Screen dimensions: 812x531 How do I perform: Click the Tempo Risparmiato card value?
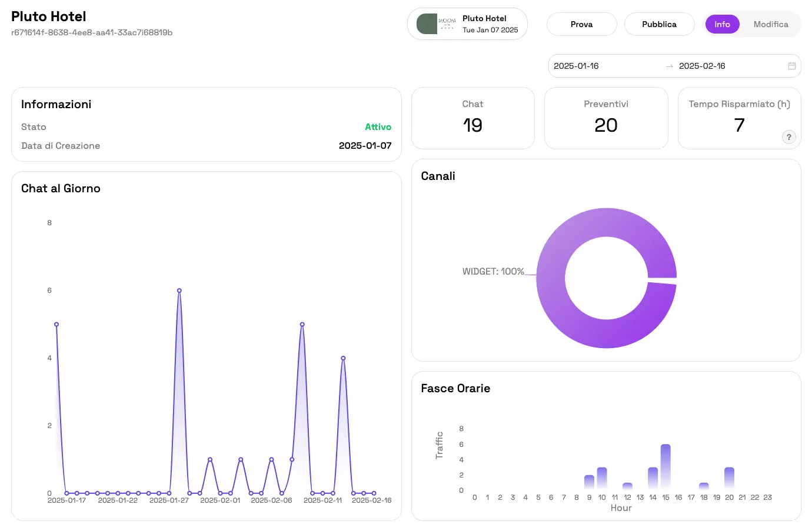tap(739, 125)
